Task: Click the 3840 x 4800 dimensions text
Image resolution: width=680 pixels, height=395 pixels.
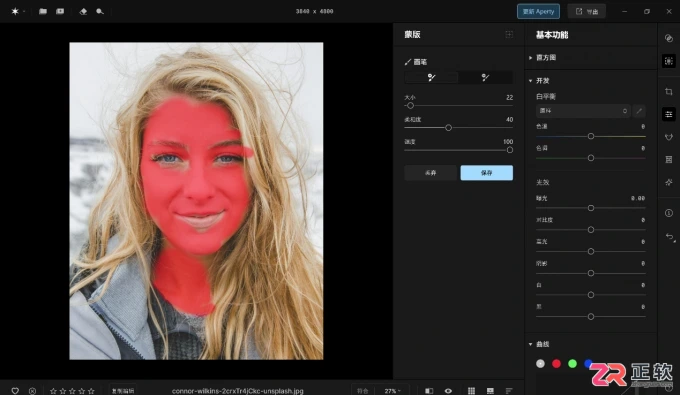Action: click(314, 11)
